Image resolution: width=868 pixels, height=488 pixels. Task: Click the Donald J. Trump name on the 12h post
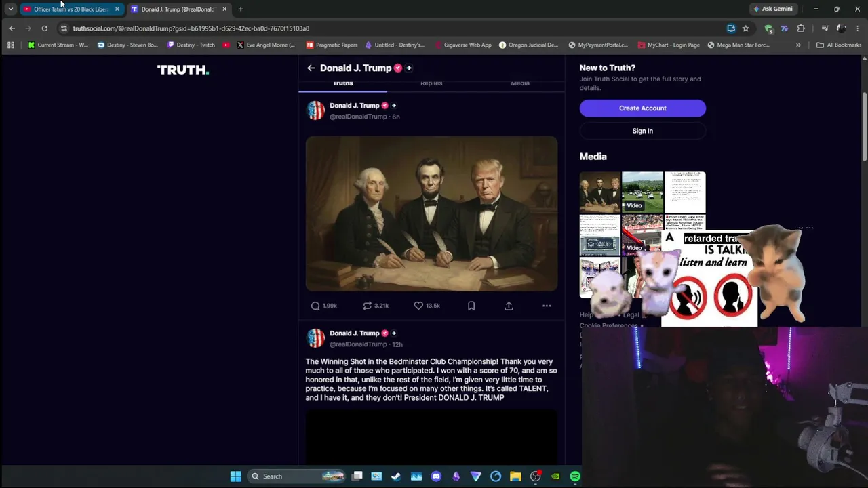pos(354,333)
